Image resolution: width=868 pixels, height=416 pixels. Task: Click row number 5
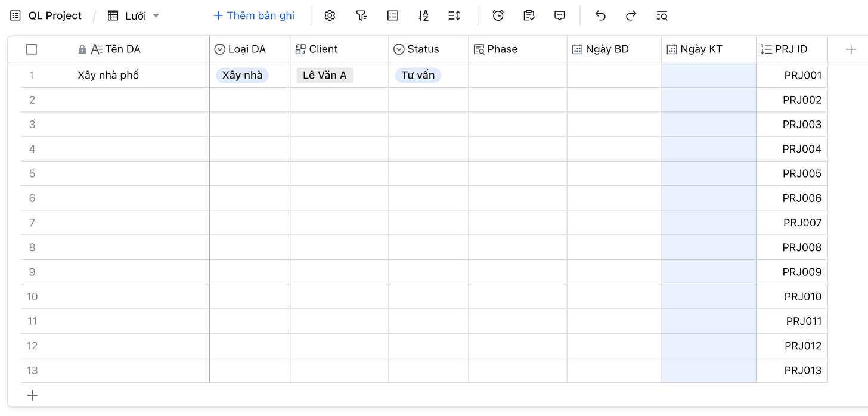click(x=32, y=173)
